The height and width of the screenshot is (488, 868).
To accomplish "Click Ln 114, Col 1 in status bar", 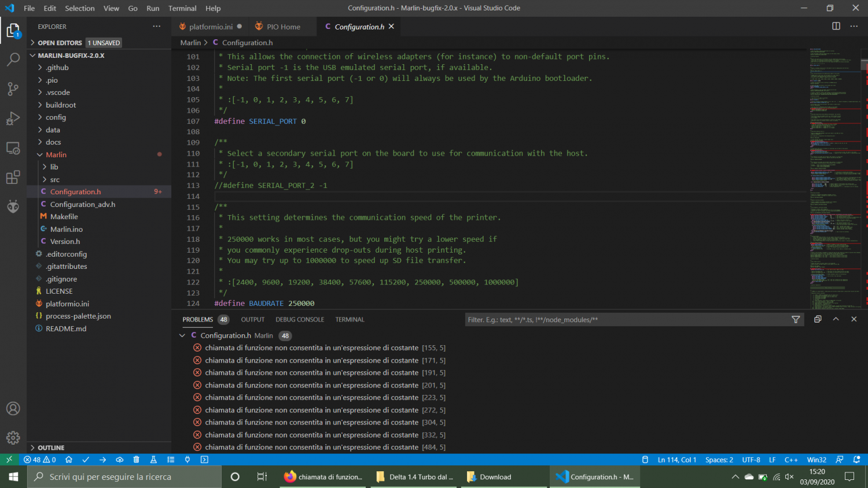I will point(677,460).
